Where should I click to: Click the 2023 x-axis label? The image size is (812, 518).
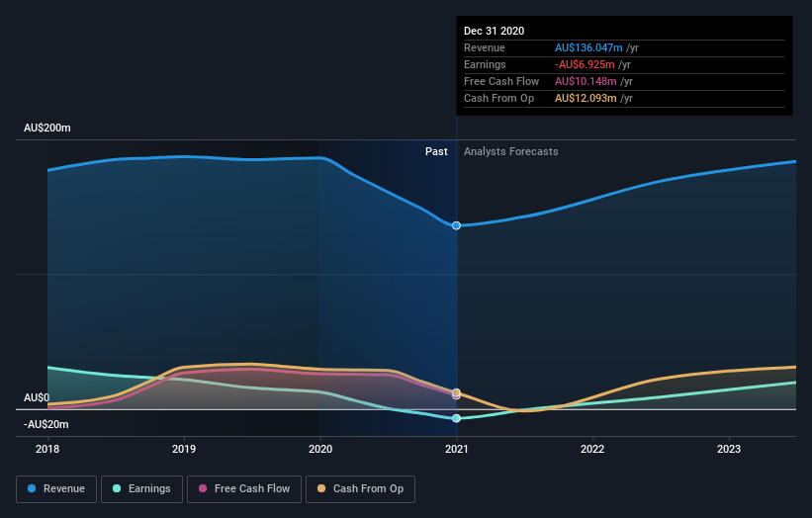pyautogui.click(x=729, y=449)
